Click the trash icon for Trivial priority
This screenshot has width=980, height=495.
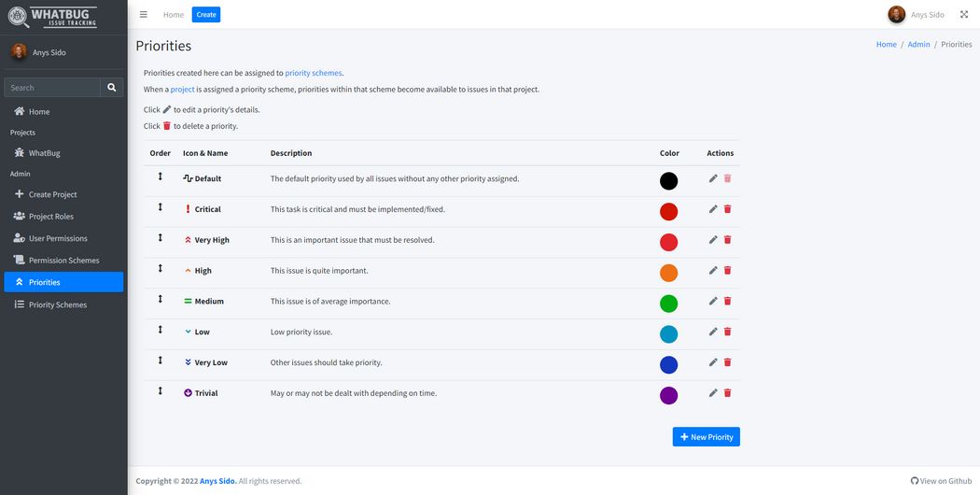coord(728,393)
